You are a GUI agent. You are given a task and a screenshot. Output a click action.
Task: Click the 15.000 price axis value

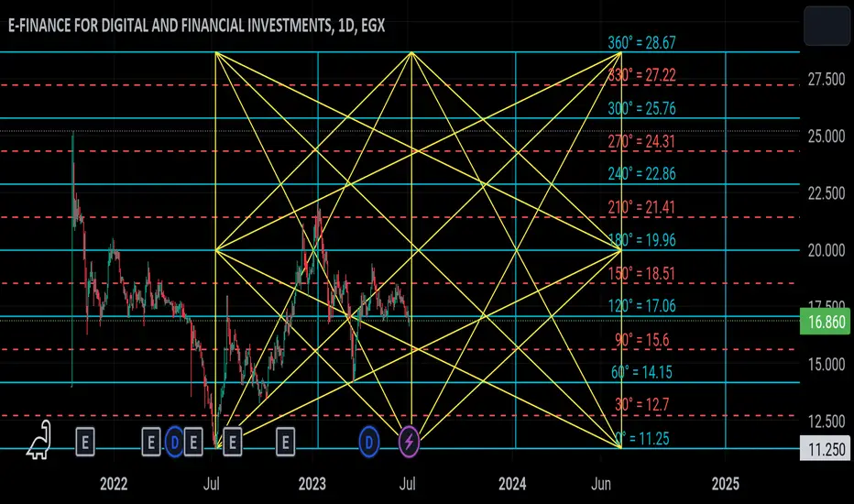coord(827,364)
